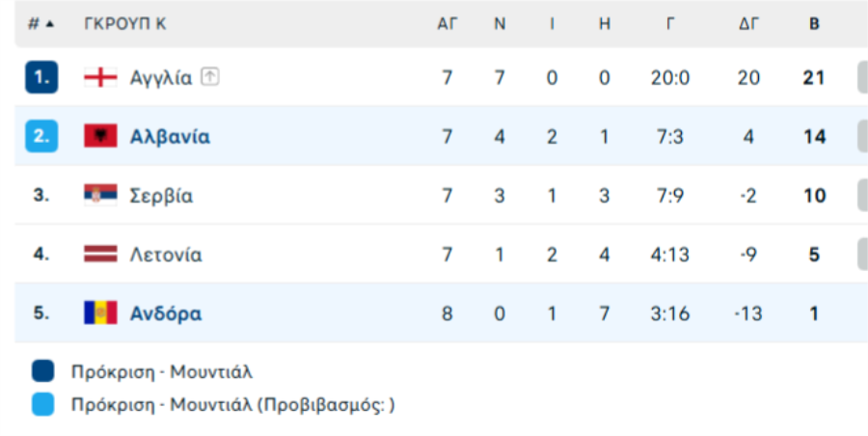
Task: Click the dark blue Πρόκριση legend swatch
Action: tap(42, 371)
